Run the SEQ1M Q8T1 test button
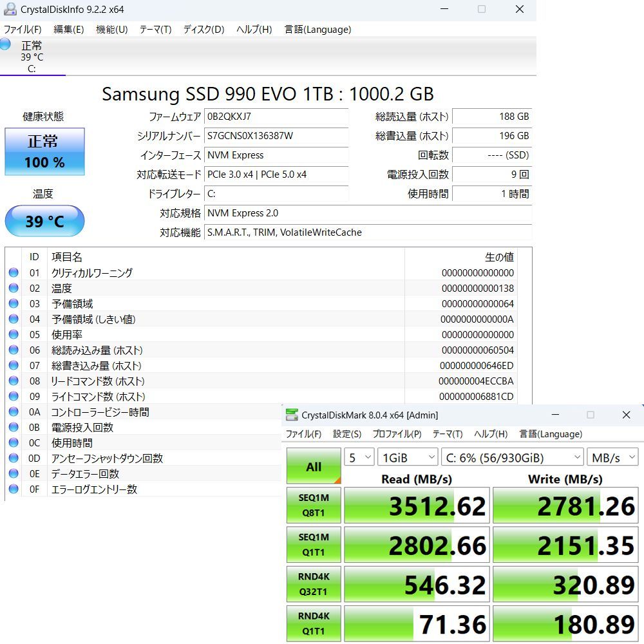 (314, 505)
